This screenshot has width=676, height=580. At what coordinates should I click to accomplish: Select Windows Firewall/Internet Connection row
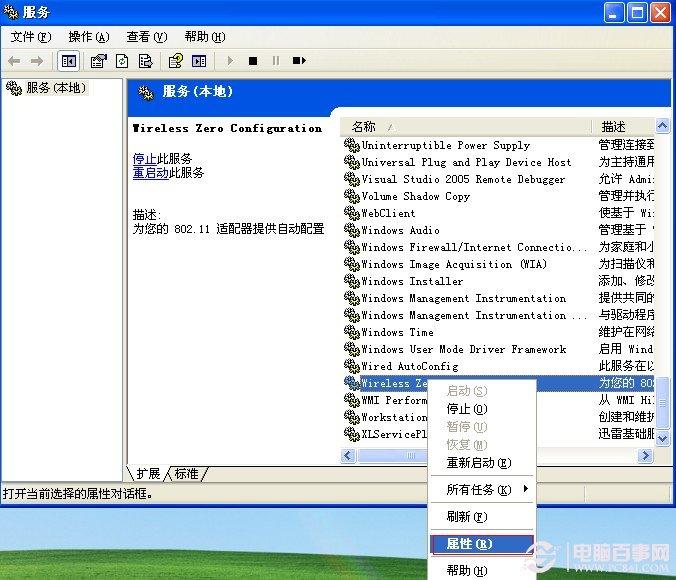coord(499,247)
